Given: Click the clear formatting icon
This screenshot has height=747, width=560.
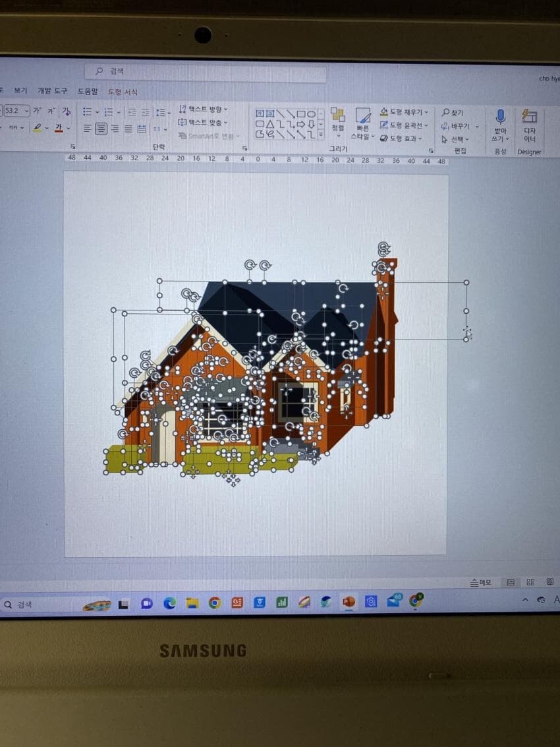Looking at the screenshot, I should 66,111.
